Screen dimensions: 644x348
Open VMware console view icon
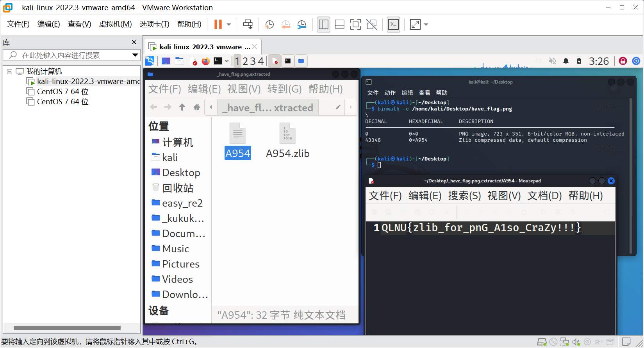point(393,25)
